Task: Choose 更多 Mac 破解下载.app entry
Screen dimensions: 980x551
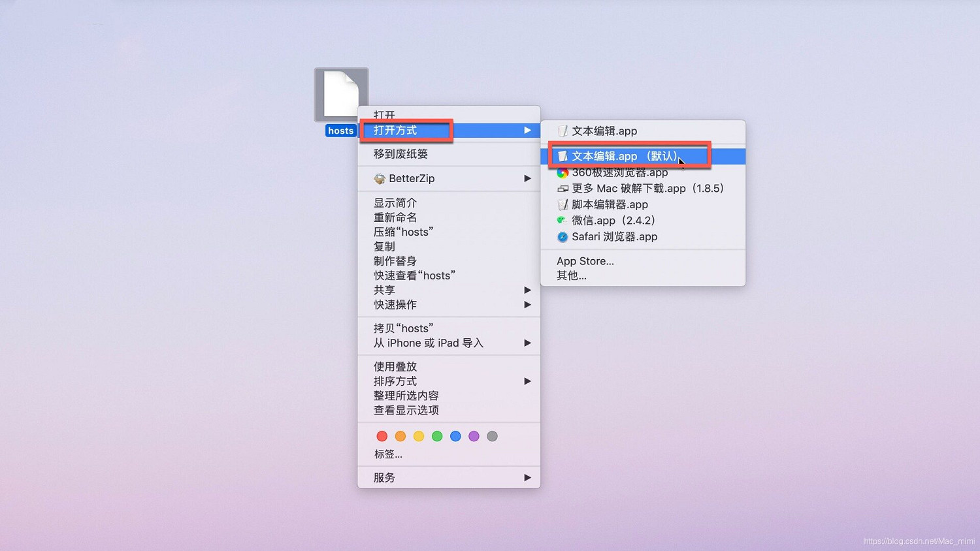Action: 647,189
